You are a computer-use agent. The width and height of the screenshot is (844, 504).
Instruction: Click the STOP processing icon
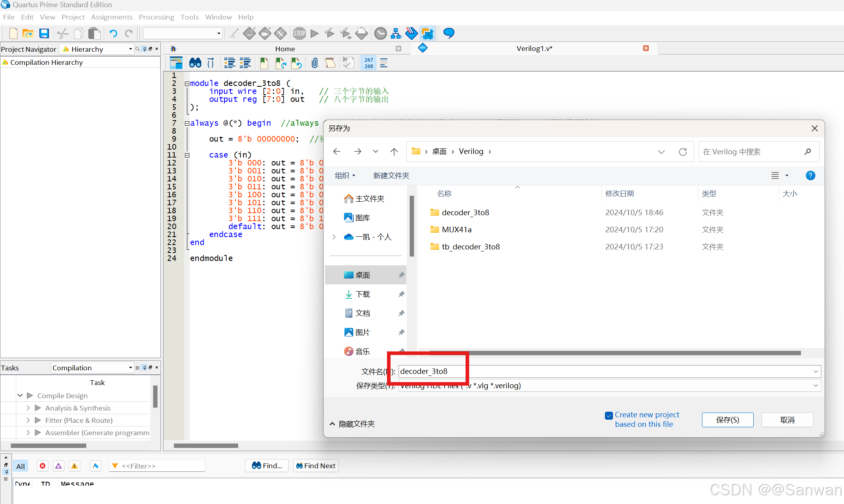[x=299, y=33]
